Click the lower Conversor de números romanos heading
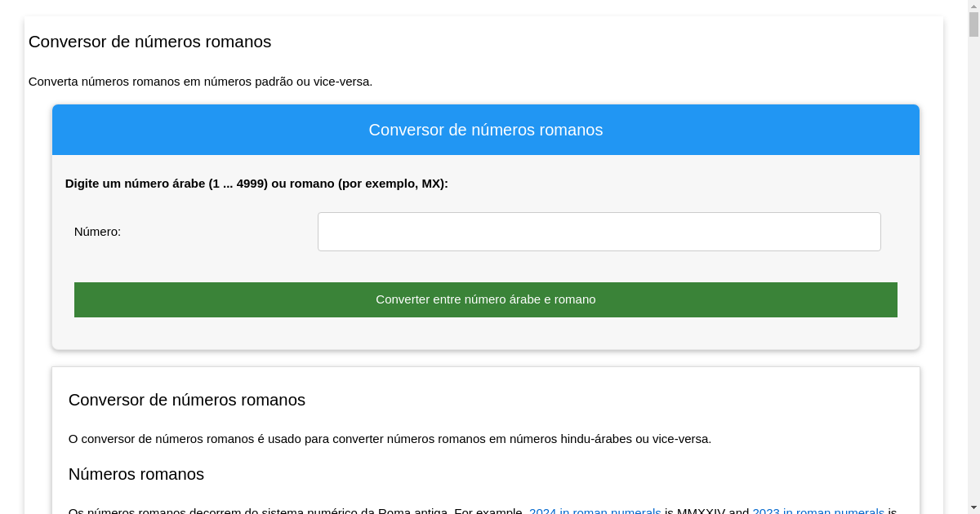This screenshot has width=980, height=514. (x=186, y=400)
